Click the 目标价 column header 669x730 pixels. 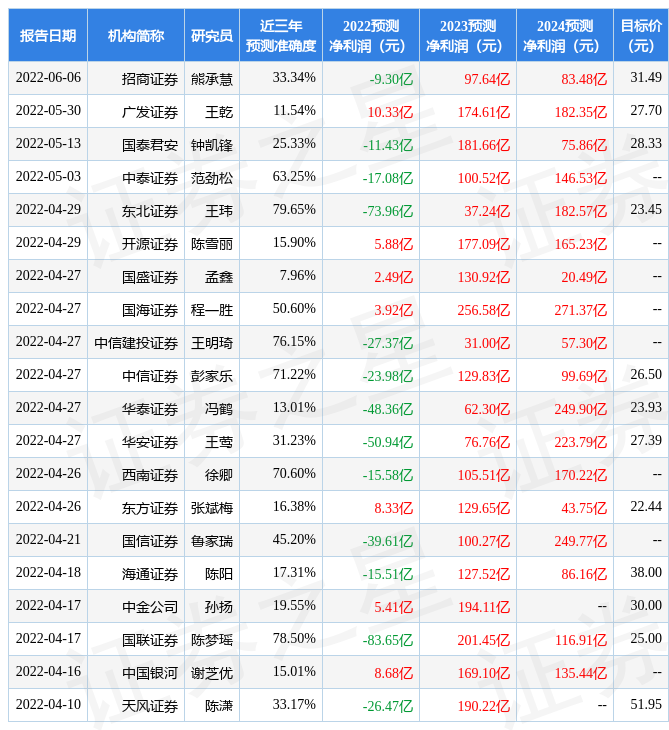point(641,35)
